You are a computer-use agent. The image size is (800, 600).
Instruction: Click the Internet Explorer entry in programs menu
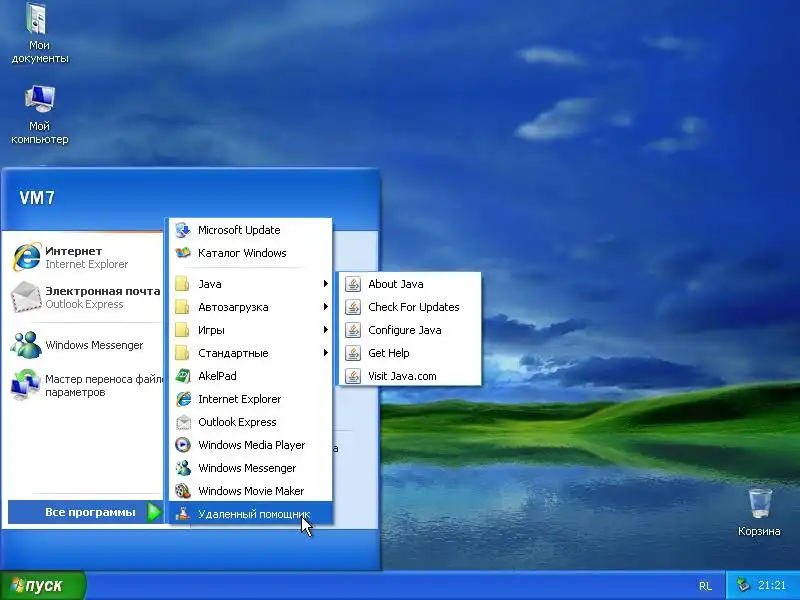coord(251,399)
